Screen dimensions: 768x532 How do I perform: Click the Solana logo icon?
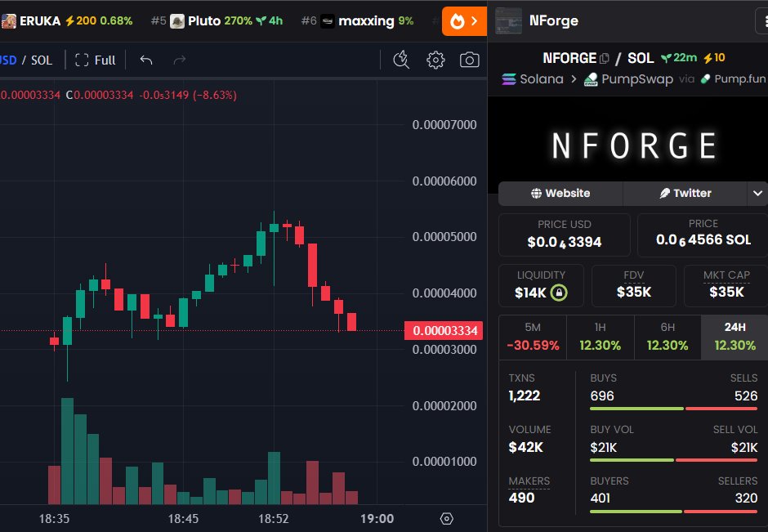[509, 79]
